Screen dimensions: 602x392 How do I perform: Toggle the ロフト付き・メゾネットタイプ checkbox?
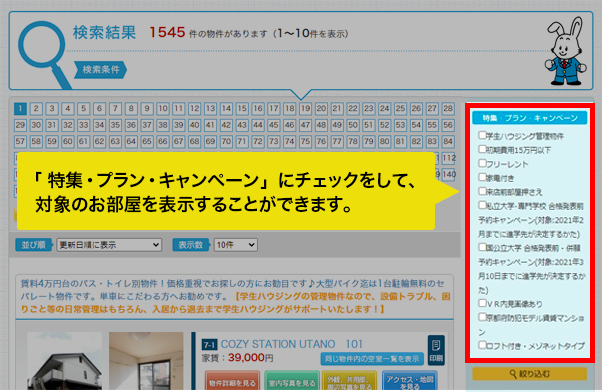point(482,345)
